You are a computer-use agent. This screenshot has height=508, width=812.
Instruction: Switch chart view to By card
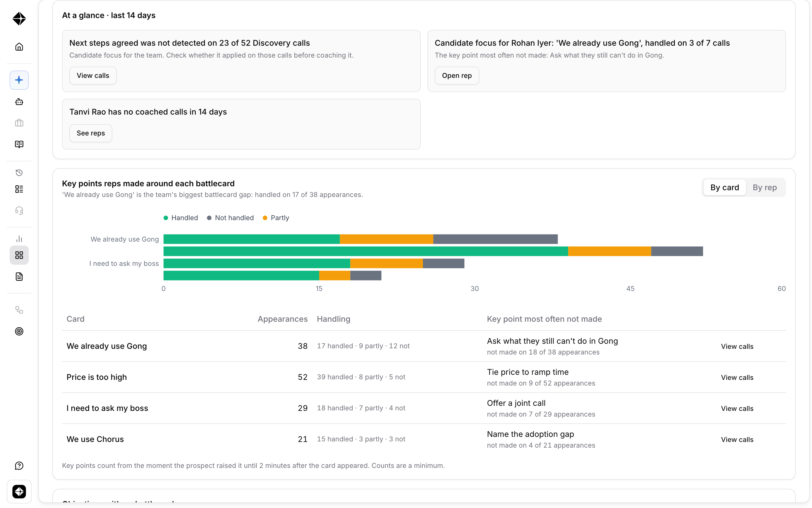pos(724,187)
